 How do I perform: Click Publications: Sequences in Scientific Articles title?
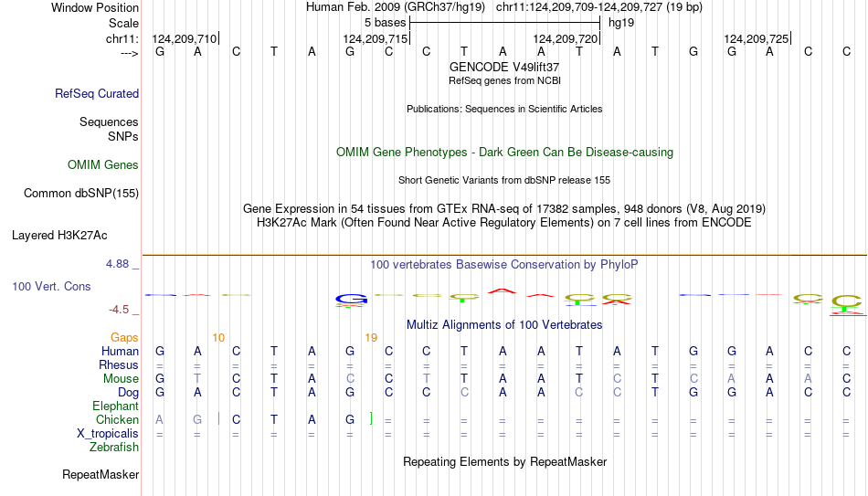tap(504, 109)
